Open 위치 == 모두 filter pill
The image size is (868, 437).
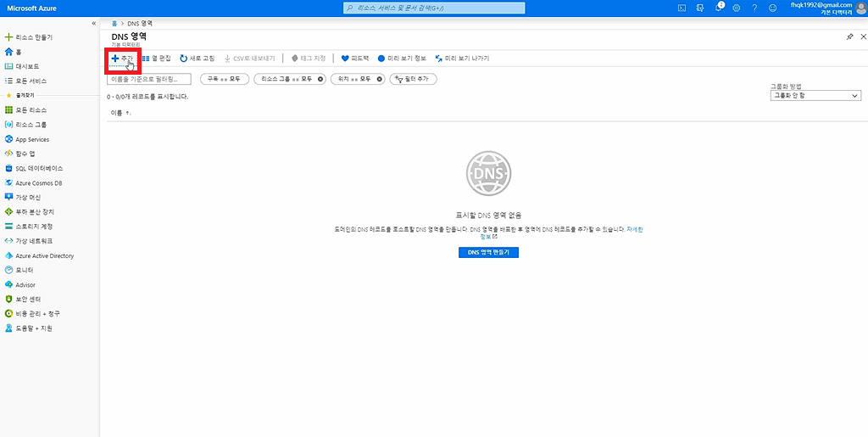353,79
